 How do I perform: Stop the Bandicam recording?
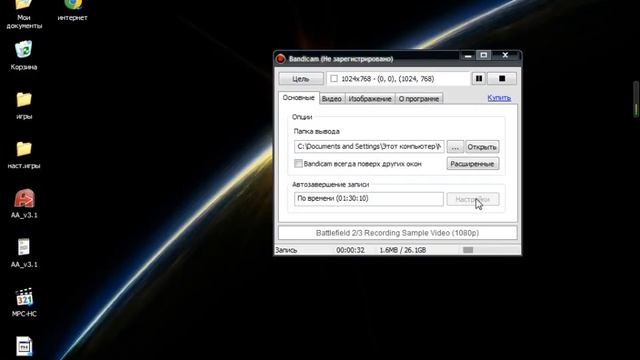click(x=502, y=78)
